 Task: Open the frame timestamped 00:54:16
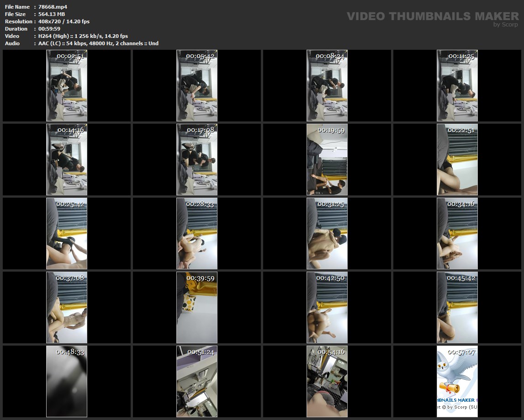coord(327,382)
